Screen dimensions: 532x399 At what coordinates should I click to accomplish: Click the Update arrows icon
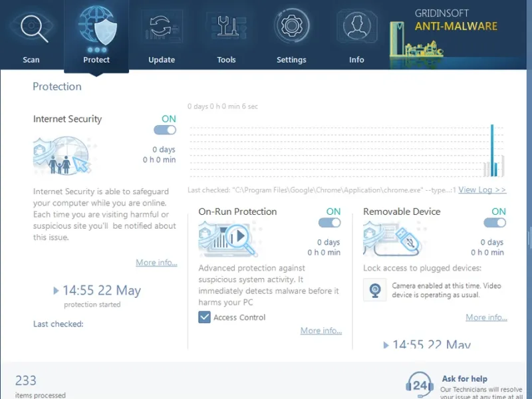tap(162, 27)
